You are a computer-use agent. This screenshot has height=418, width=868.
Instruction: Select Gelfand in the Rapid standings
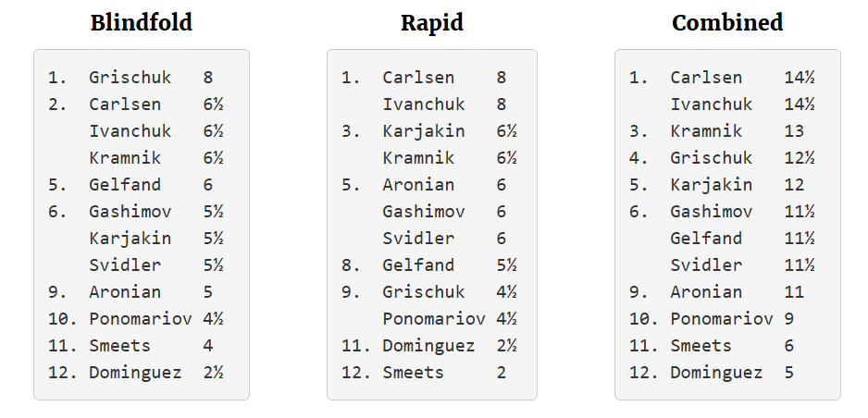click(418, 265)
